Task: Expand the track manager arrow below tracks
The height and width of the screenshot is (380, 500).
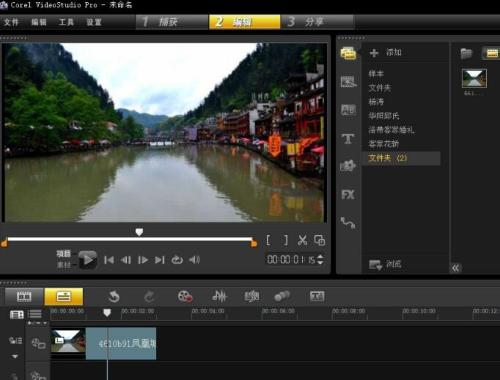Action: click(x=15, y=356)
